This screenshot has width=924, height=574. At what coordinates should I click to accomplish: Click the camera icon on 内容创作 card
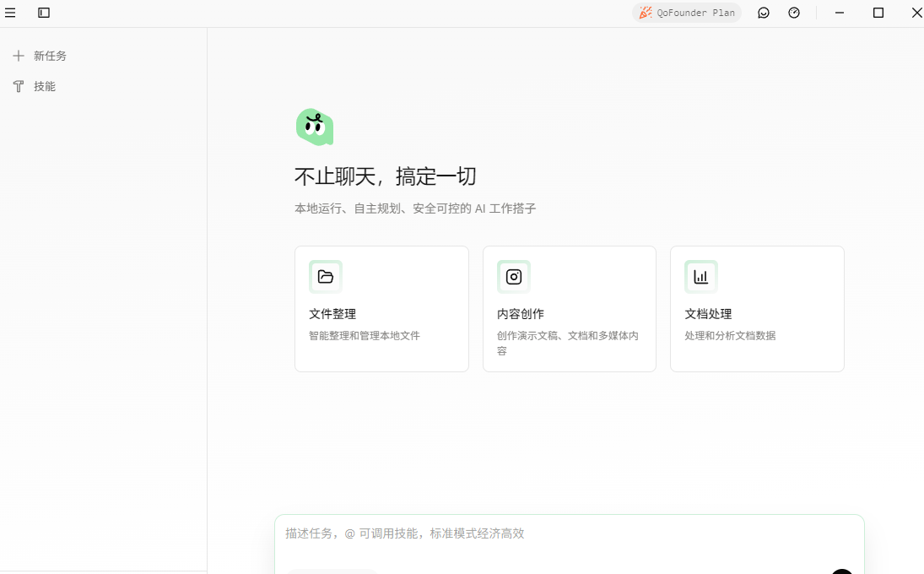coord(514,277)
